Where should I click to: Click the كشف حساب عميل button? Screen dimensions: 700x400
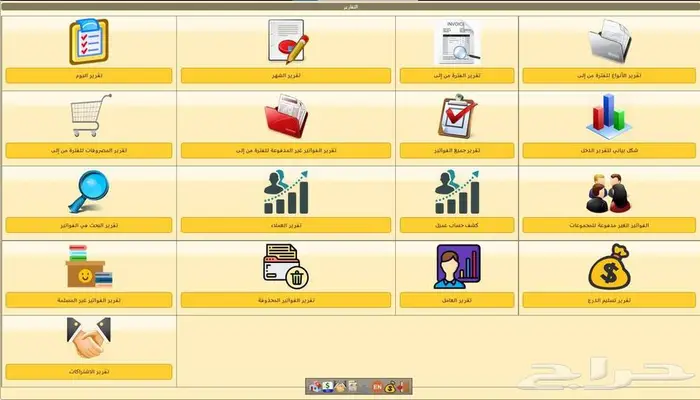(x=458, y=226)
